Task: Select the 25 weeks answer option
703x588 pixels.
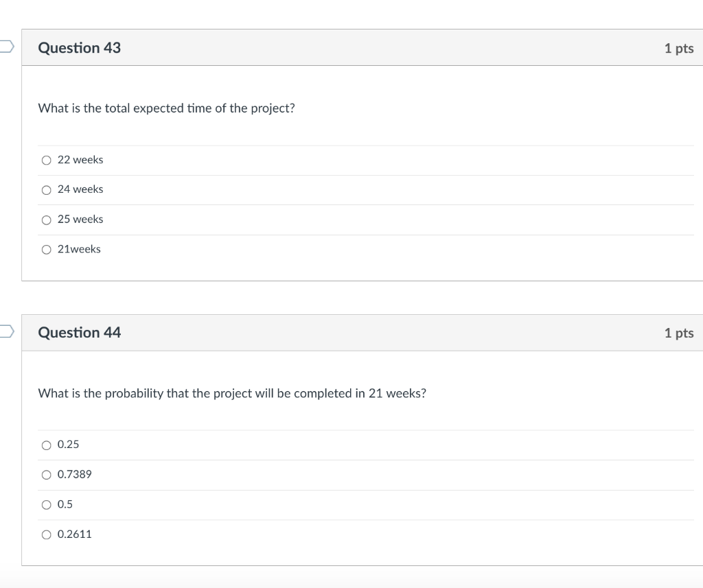Action: pos(46,220)
